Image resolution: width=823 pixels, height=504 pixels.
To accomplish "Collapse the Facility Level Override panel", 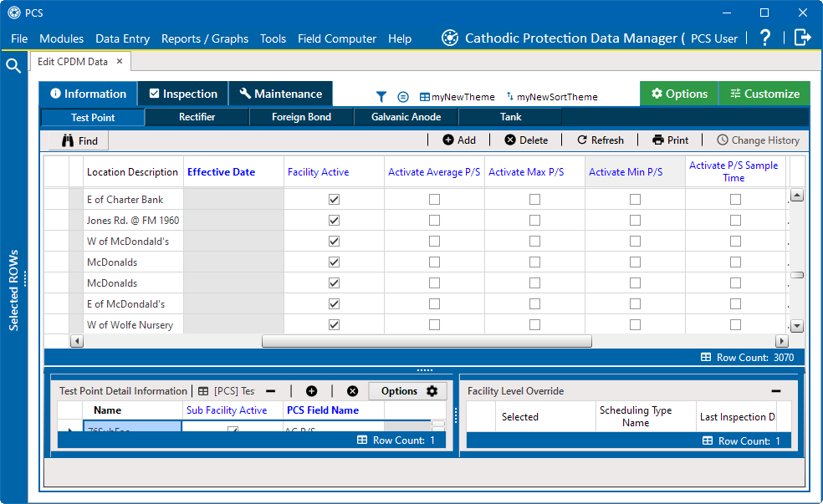I will pyautogui.click(x=776, y=391).
